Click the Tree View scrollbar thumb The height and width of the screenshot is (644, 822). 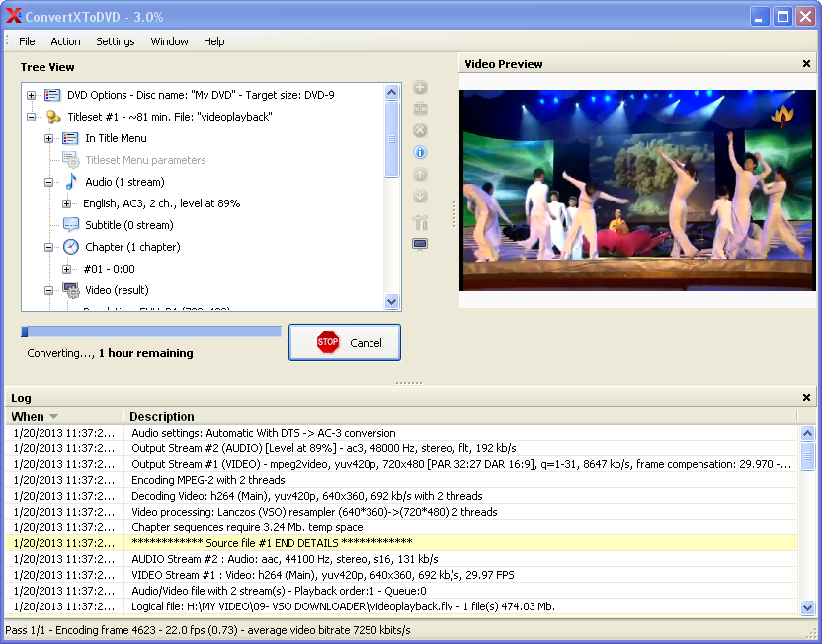(x=391, y=139)
